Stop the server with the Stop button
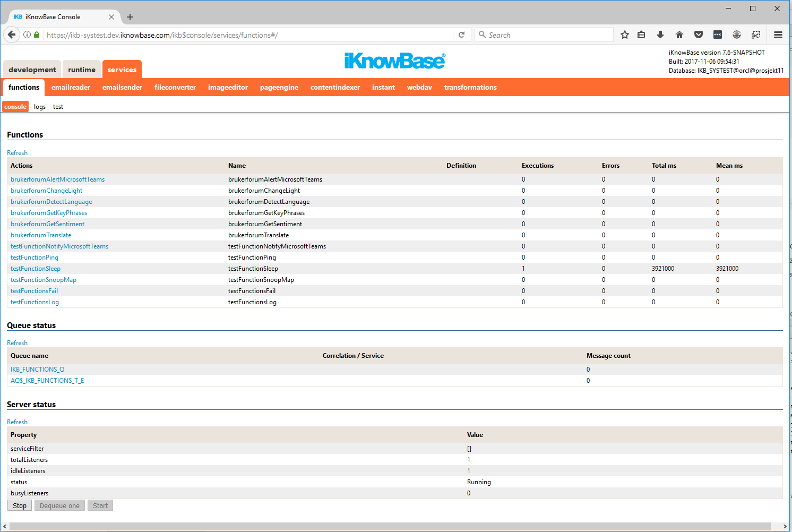This screenshot has height=532, width=792. click(20, 505)
